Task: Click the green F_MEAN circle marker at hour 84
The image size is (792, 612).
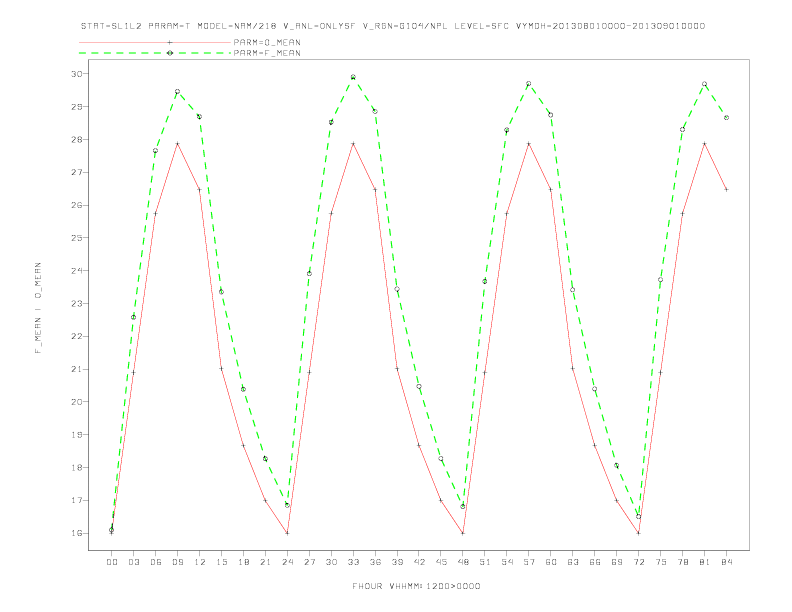Action: coord(726,118)
